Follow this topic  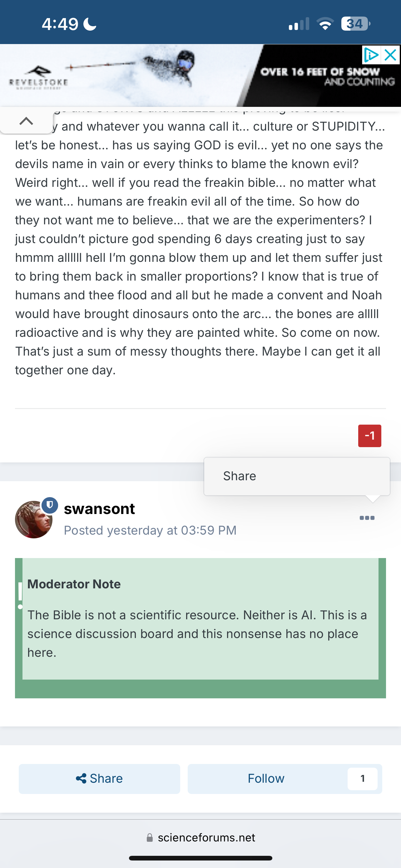click(266, 779)
